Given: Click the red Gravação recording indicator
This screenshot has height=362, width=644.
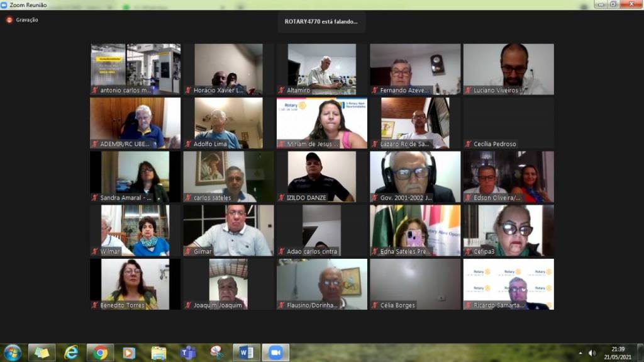Looking at the screenshot, I should (x=9, y=20).
